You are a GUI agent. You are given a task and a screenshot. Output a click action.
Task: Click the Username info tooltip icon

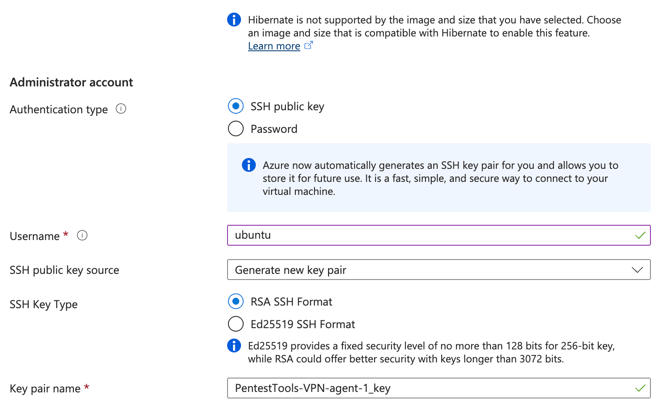click(x=82, y=236)
